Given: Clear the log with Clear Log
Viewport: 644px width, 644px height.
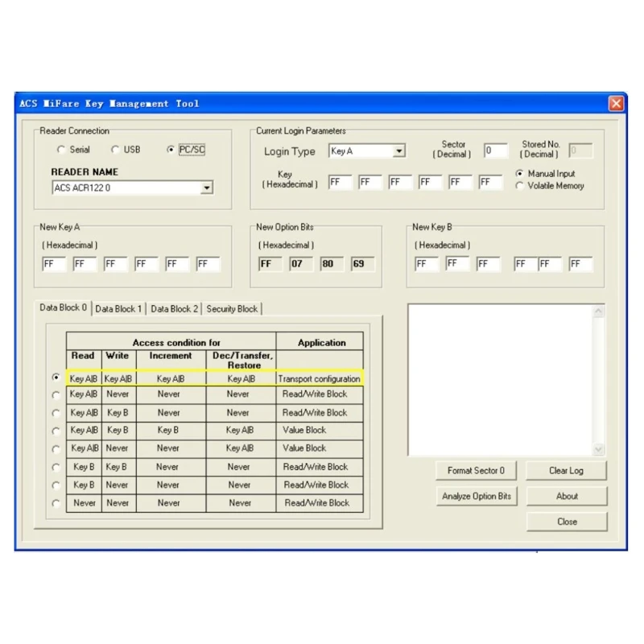Looking at the screenshot, I should pyautogui.click(x=566, y=471).
